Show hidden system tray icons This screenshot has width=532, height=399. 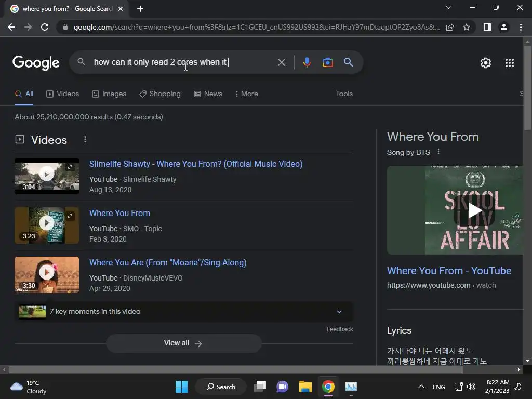(x=421, y=387)
